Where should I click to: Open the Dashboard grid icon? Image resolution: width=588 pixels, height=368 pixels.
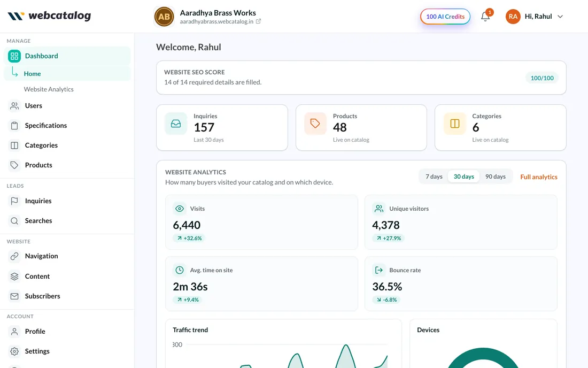click(x=14, y=56)
